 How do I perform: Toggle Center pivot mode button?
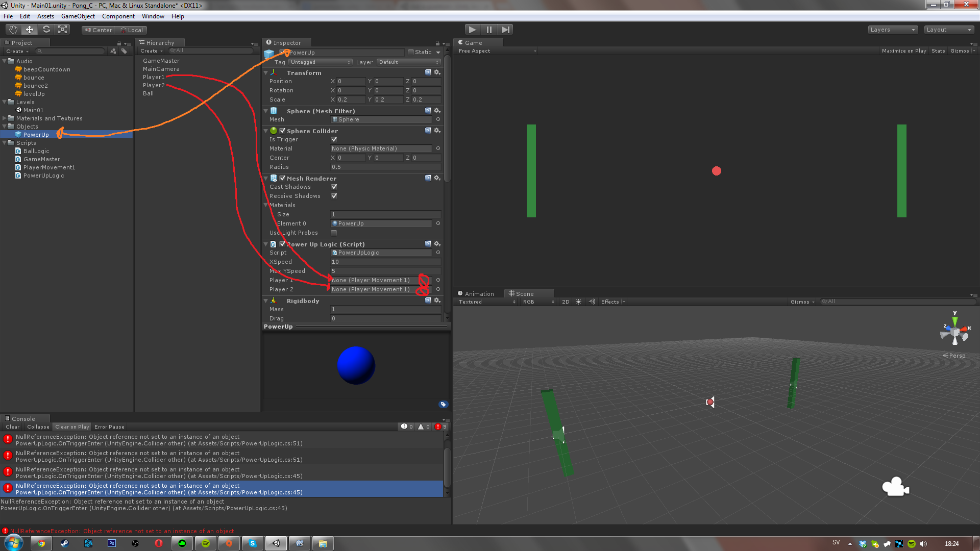pos(99,30)
